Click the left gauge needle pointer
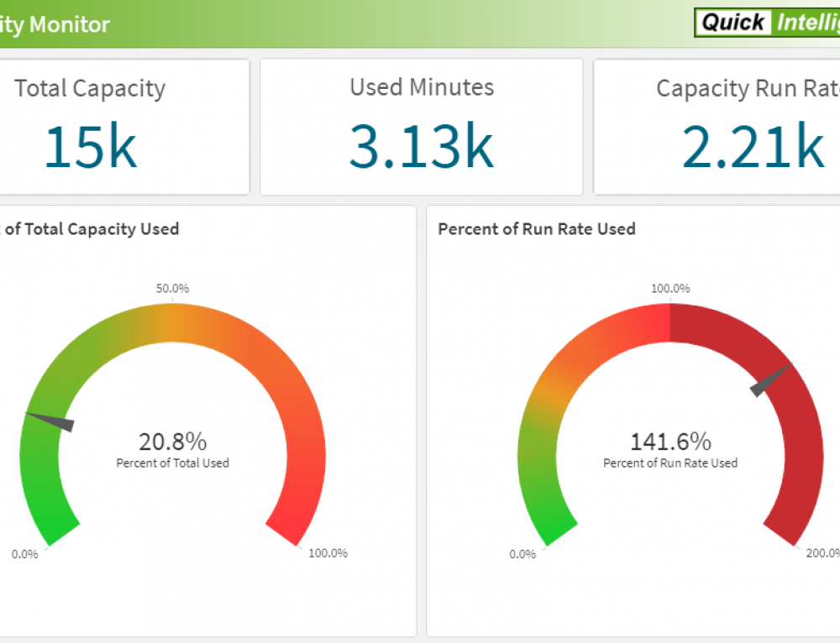 click(x=52, y=421)
